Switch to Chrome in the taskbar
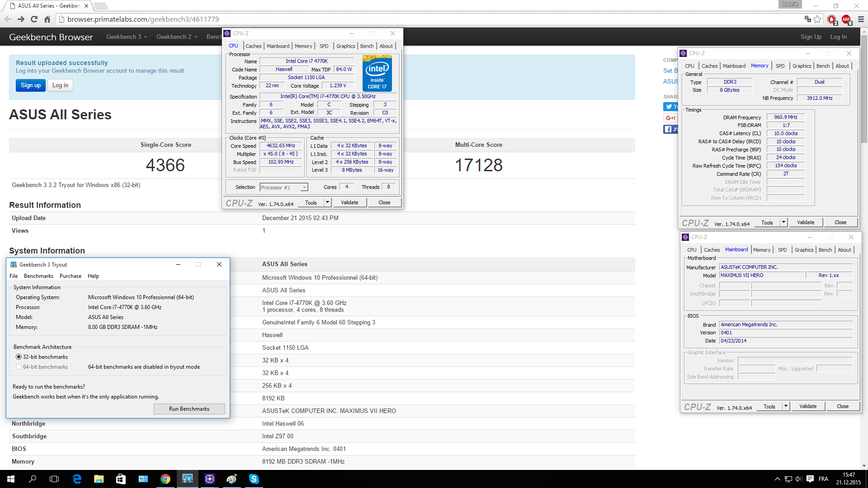The height and width of the screenshot is (488, 868). click(x=165, y=479)
